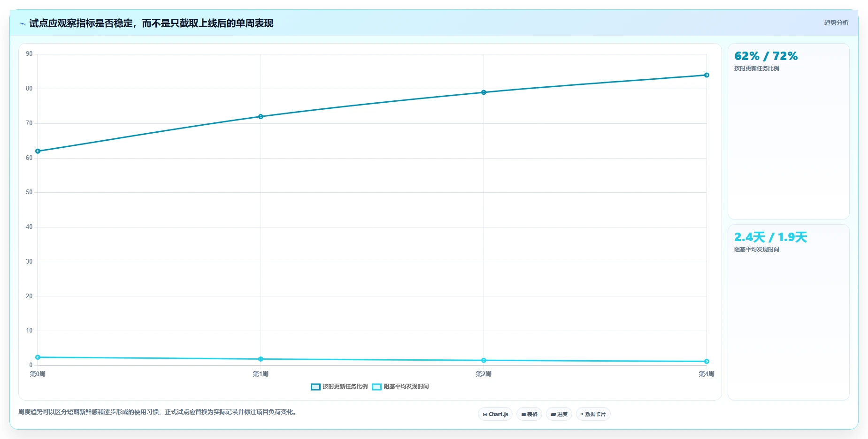Select the 表格 tag chip
This screenshot has width=868, height=439.
529,414
